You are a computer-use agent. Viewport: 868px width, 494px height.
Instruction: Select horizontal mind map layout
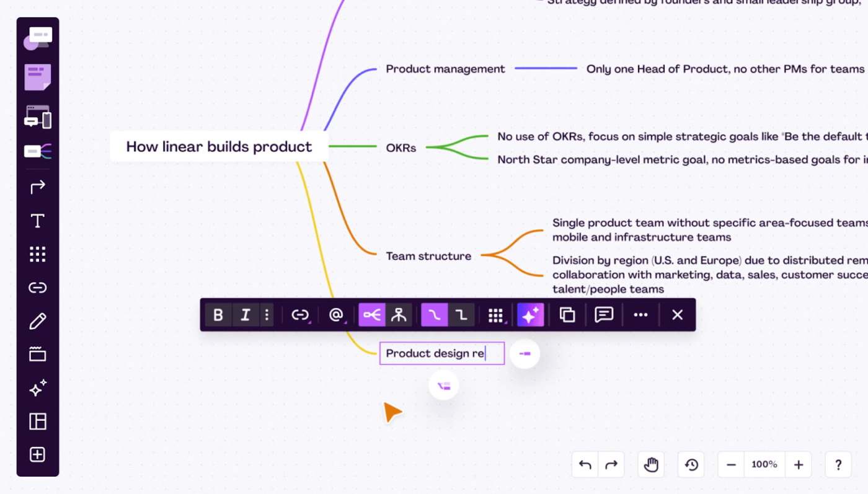click(372, 315)
